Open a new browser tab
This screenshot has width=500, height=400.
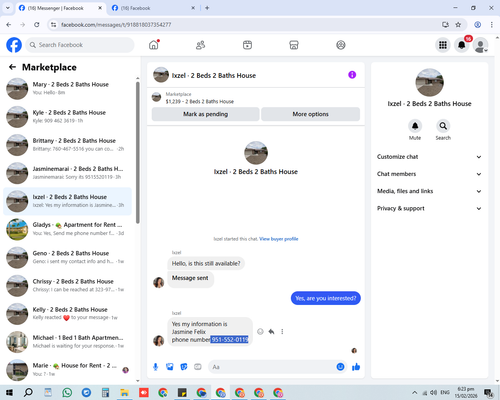(x=207, y=8)
